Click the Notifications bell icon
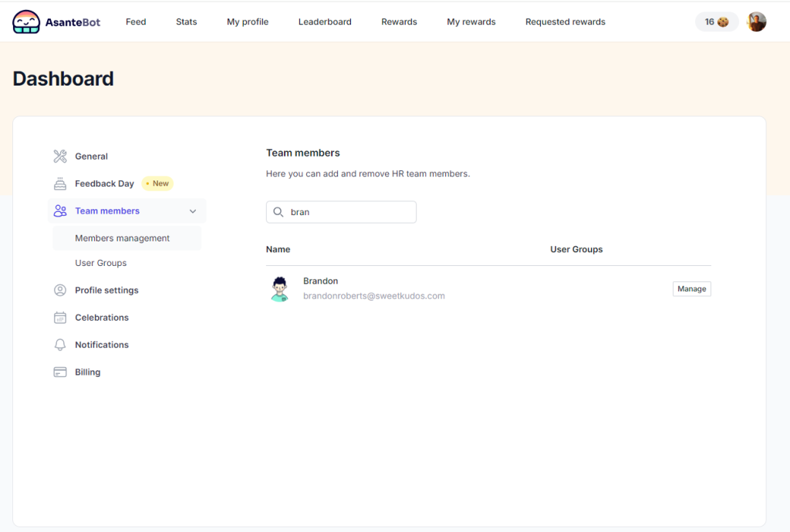Viewport: 790px width, 532px height. click(60, 345)
